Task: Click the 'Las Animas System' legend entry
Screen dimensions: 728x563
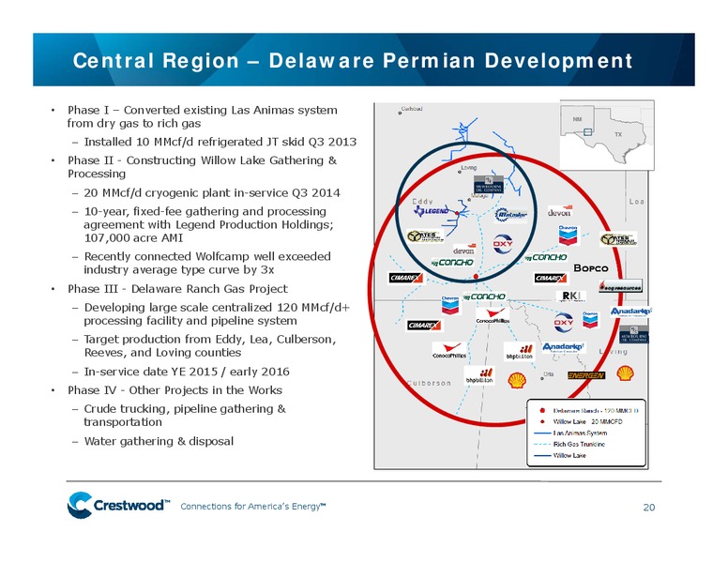Action: [570, 433]
